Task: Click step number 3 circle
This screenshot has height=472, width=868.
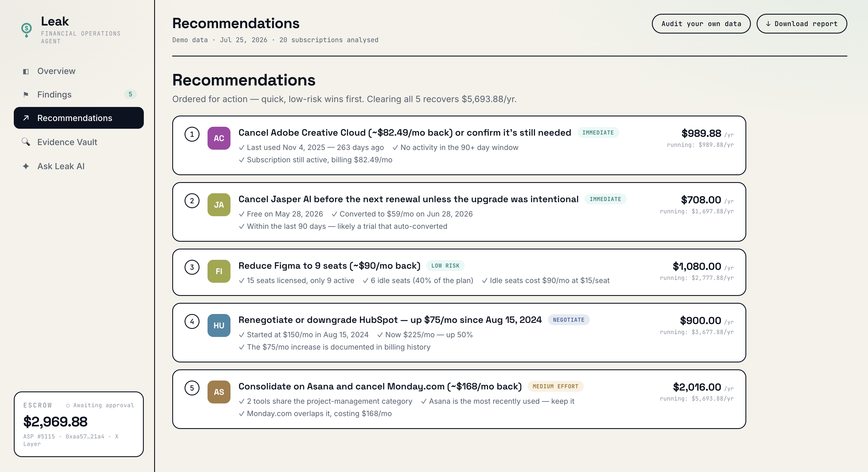Action: [192, 267]
